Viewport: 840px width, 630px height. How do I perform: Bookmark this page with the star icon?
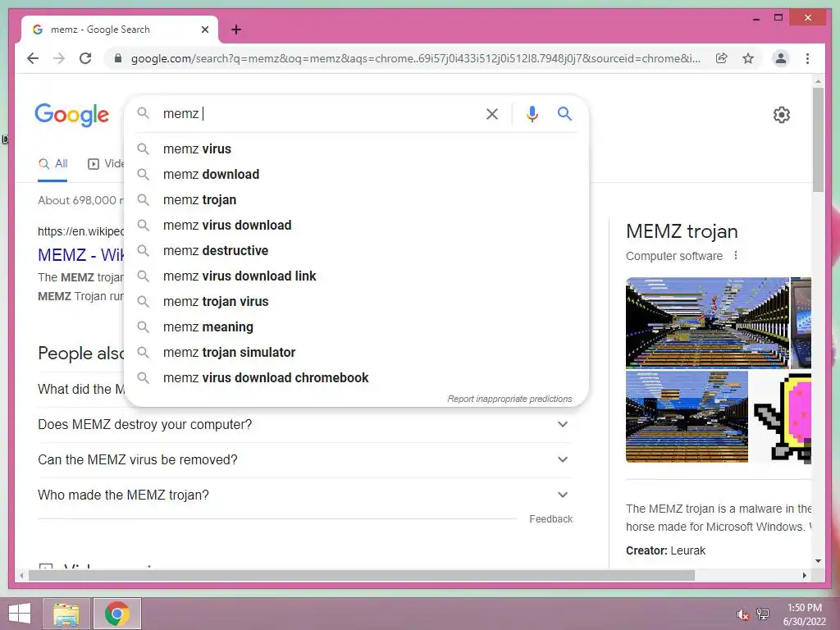748,58
